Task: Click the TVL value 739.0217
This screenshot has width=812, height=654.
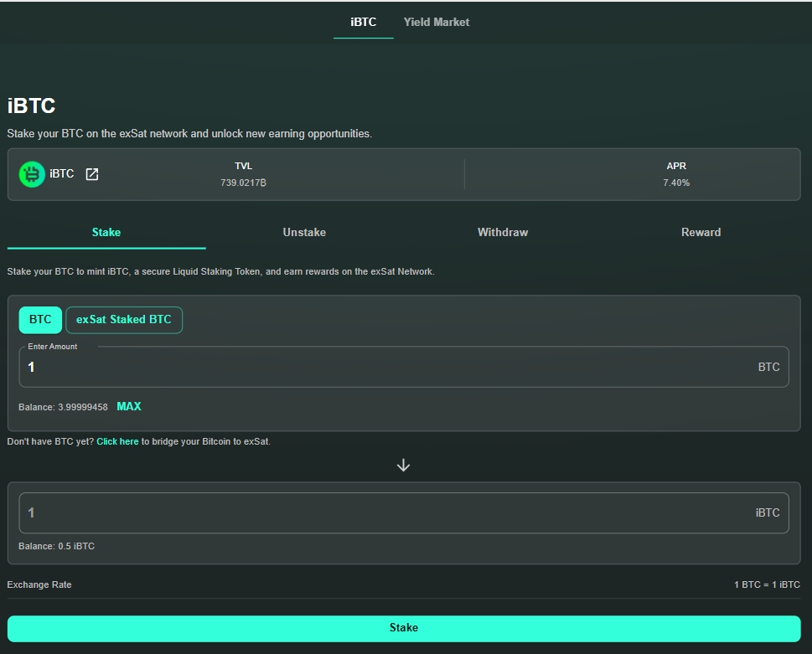Action: click(243, 183)
